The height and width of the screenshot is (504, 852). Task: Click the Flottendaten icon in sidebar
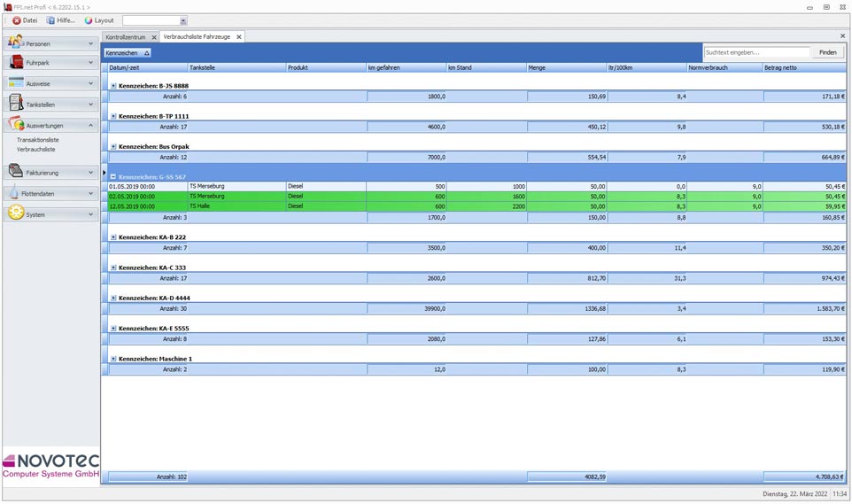pyautogui.click(x=15, y=193)
